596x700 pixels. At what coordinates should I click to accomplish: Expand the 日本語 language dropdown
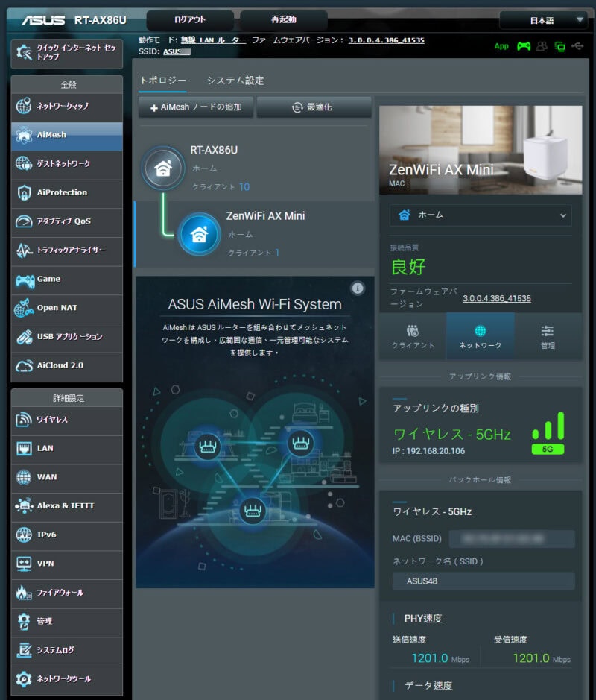(x=544, y=20)
